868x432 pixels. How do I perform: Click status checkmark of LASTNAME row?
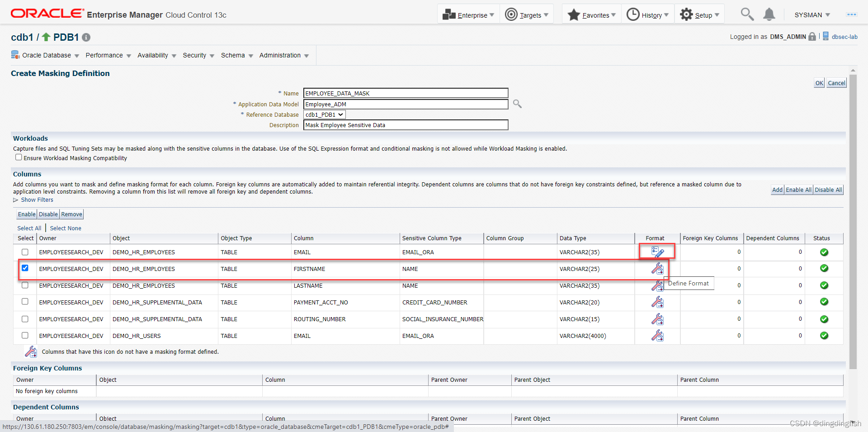pyautogui.click(x=824, y=285)
